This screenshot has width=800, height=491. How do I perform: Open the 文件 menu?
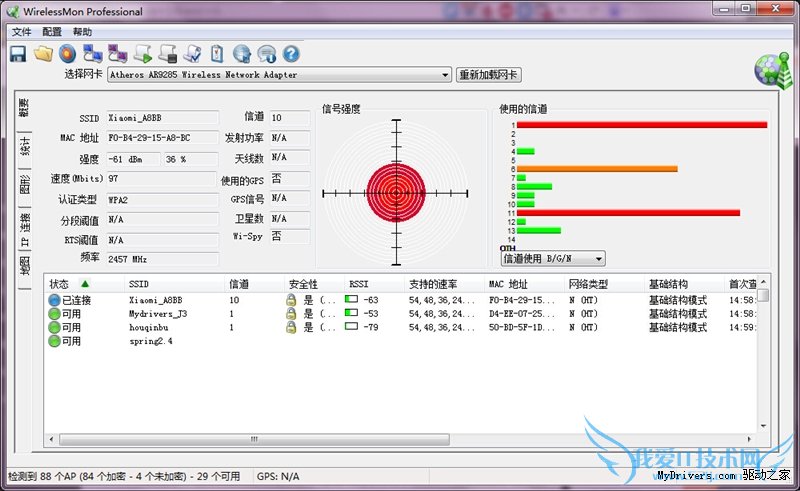21,32
